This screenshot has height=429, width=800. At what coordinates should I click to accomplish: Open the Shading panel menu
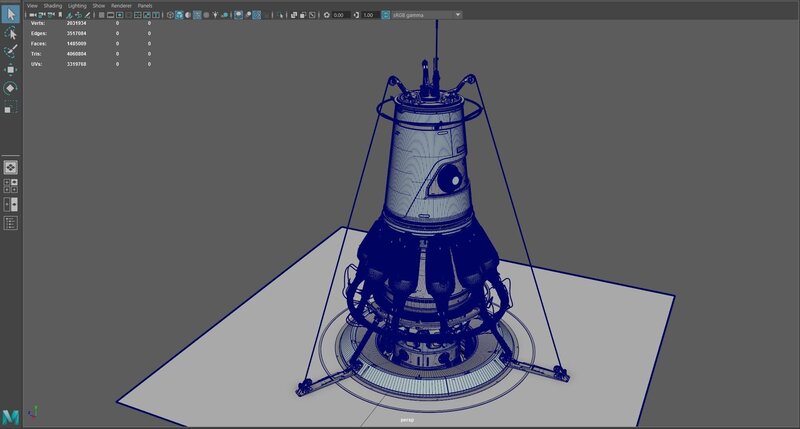(52, 5)
